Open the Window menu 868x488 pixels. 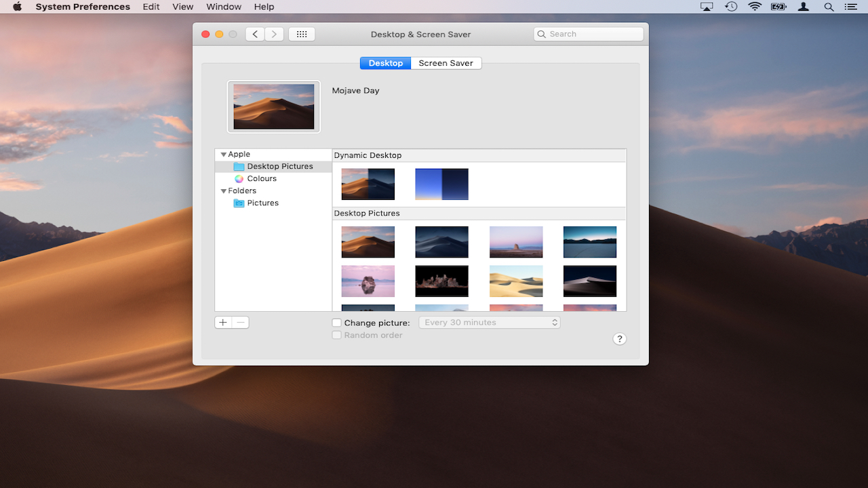pyautogui.click(x=224, y=7)
